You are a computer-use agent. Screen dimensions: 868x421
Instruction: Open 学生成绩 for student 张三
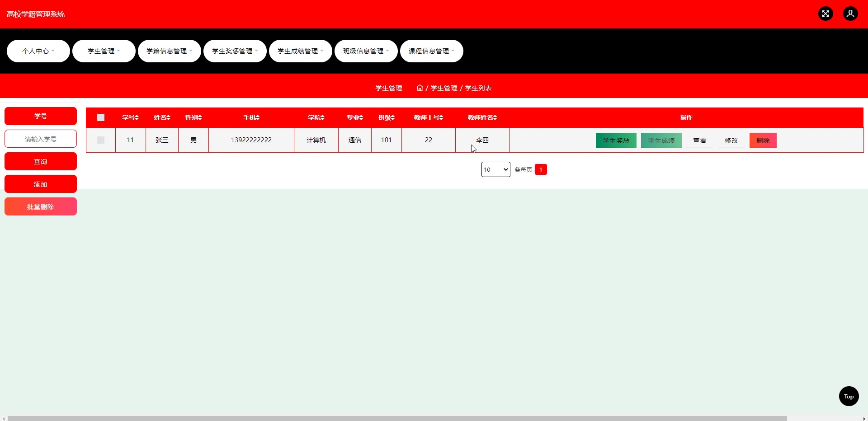[x=661, y=140]
